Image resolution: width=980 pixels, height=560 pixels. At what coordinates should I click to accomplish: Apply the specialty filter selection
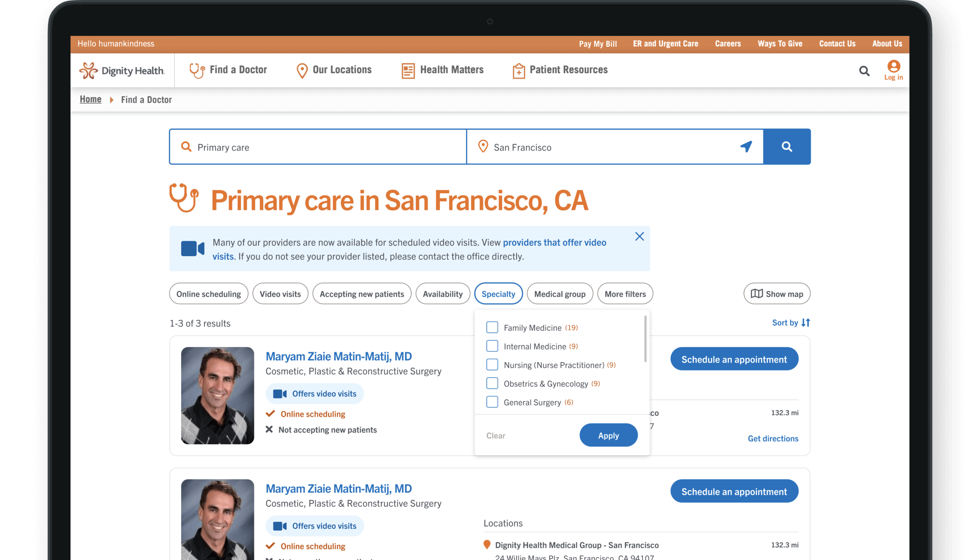click(609, 435)
